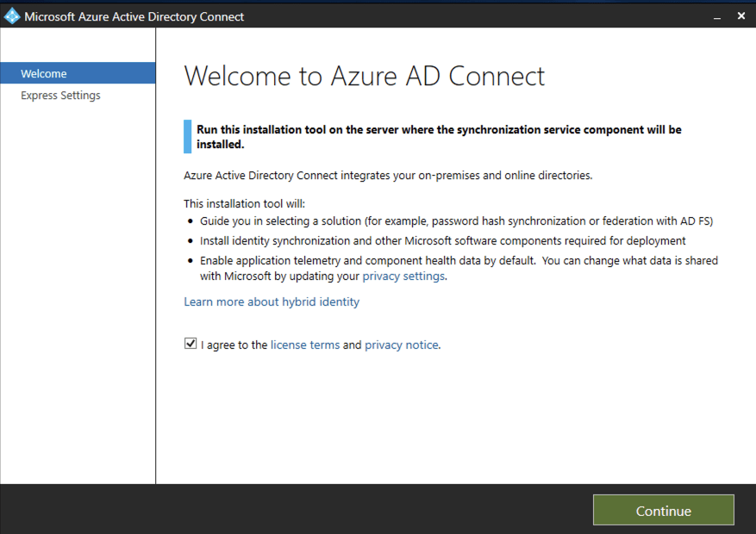
Task: Minimize the Azure AD Connect window
Action: 717,16
